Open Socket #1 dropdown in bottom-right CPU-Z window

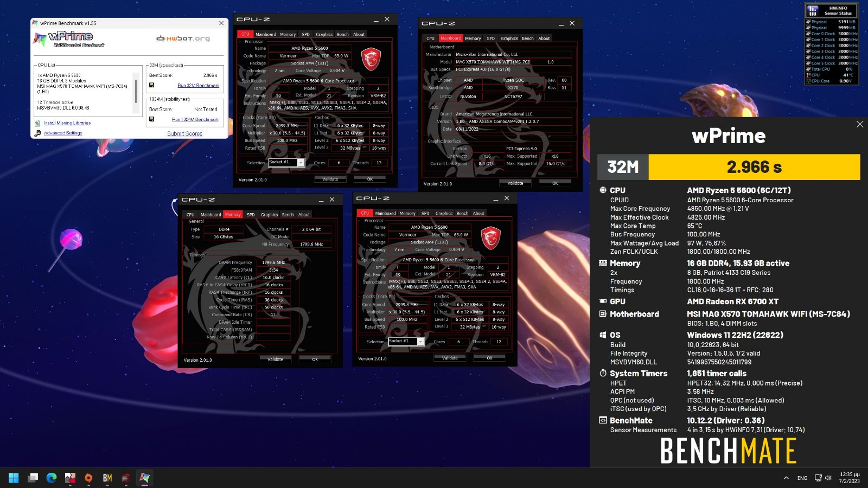tap(420, 342)
